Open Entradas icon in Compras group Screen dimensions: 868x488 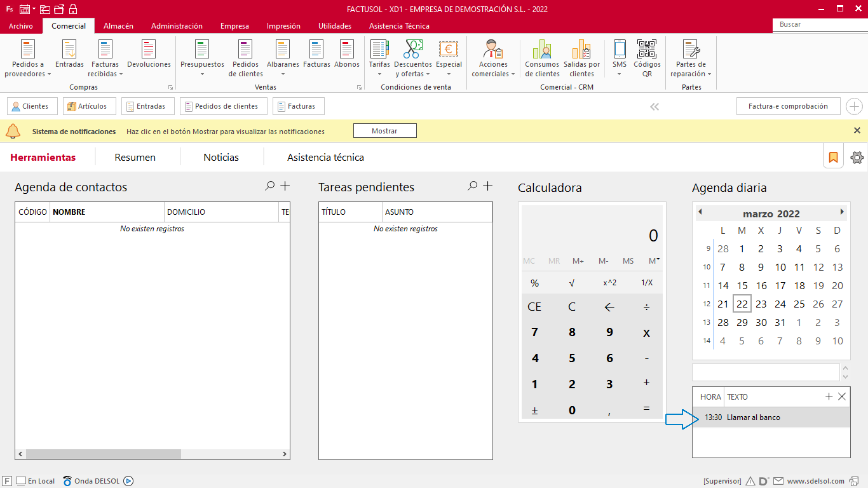(69, 54)
